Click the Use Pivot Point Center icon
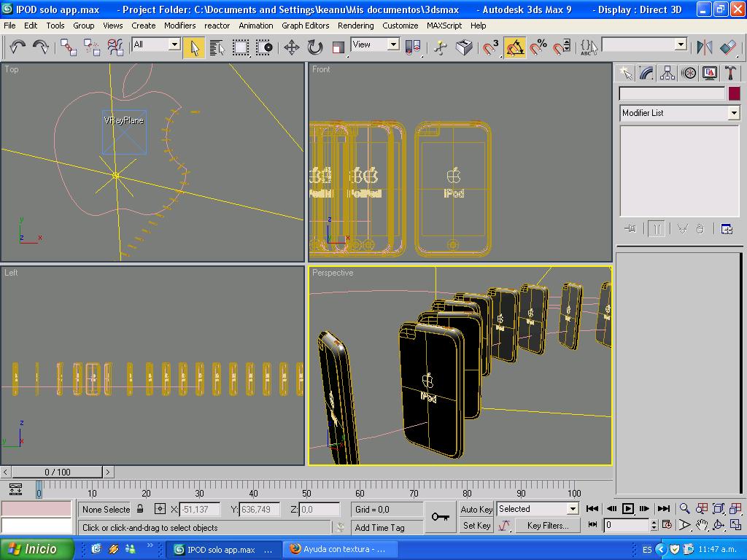The image size is (747, 560). (413, 47)
